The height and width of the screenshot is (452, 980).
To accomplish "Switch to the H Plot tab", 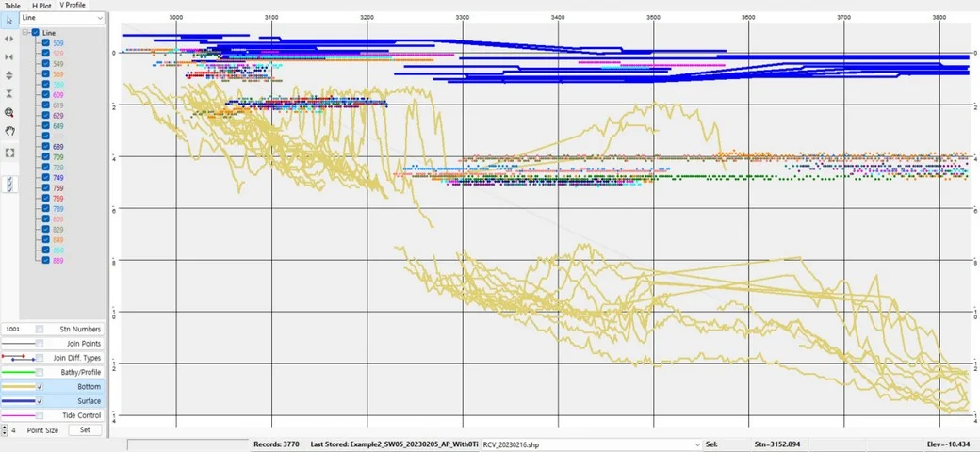I will (x=42, y=6).
